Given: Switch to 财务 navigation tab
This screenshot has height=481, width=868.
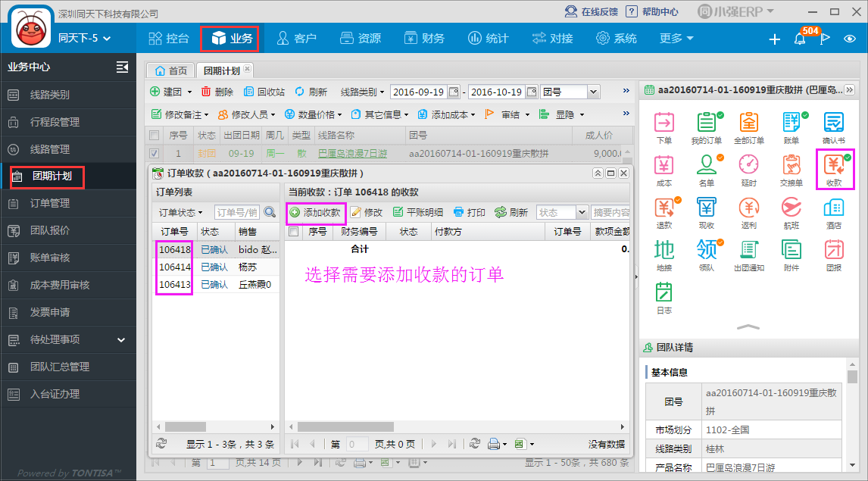Looking at the screenshot, I should [424, 38].
